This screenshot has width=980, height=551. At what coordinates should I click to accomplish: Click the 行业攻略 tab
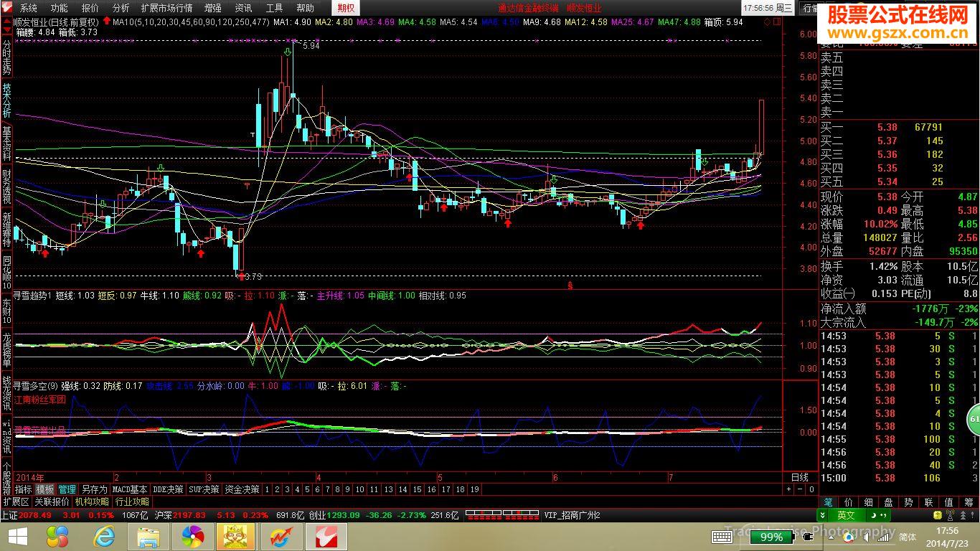[x=132, y=501]
